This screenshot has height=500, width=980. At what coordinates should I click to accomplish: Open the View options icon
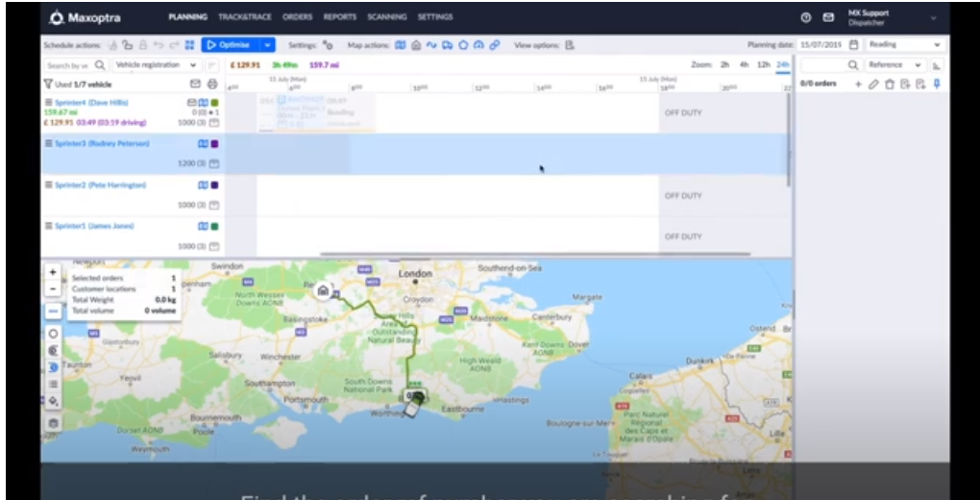click(570, 44)
